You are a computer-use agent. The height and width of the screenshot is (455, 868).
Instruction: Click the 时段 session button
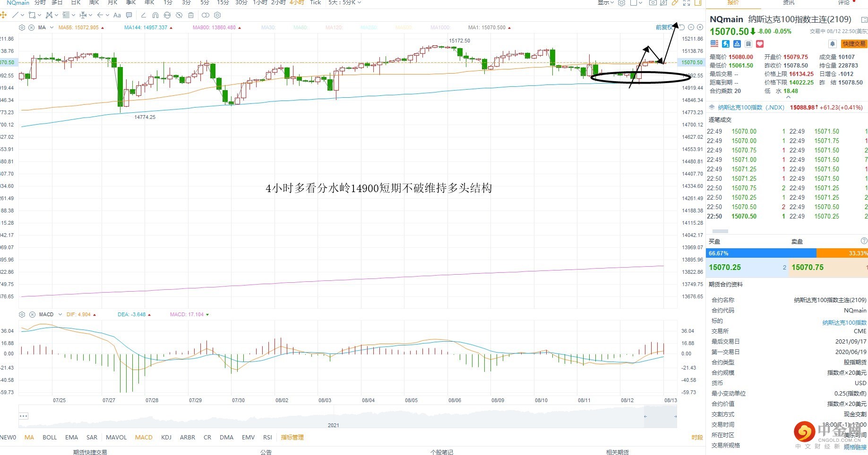pyautogui.click(x=697, y=438)
